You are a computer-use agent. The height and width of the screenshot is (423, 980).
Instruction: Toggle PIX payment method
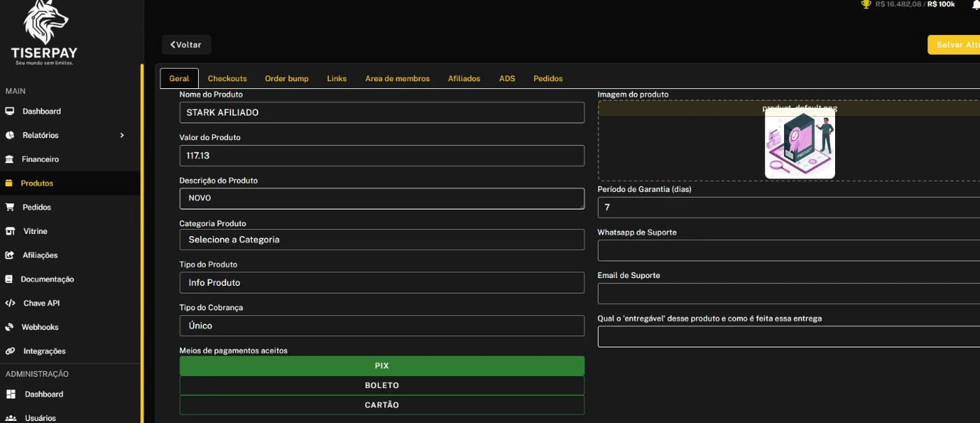[381, 366]
